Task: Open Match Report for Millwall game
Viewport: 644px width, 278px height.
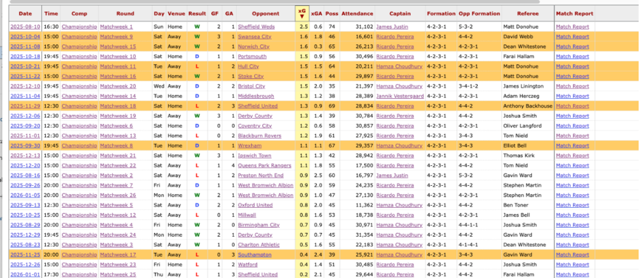Action: (572, 215)
